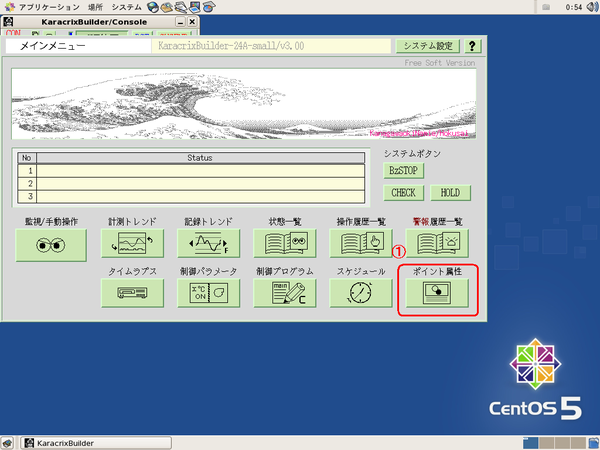Open the 計測トレンド chart icon
This screenshot has width=600, height=450.
tap(132, 243)
